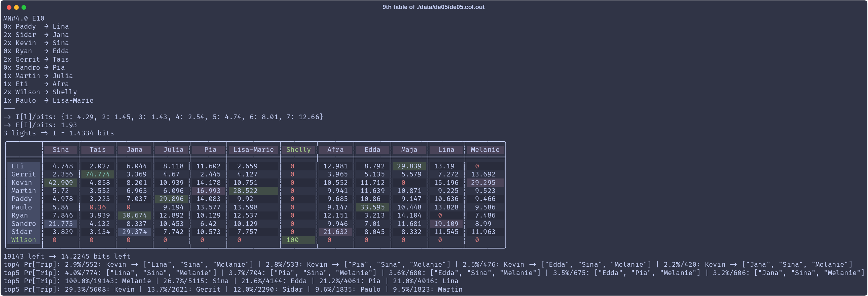Screen dimensions: 868x296
Task: Click the 'MN#4.0 E10' header line
Action: [24, 18]
